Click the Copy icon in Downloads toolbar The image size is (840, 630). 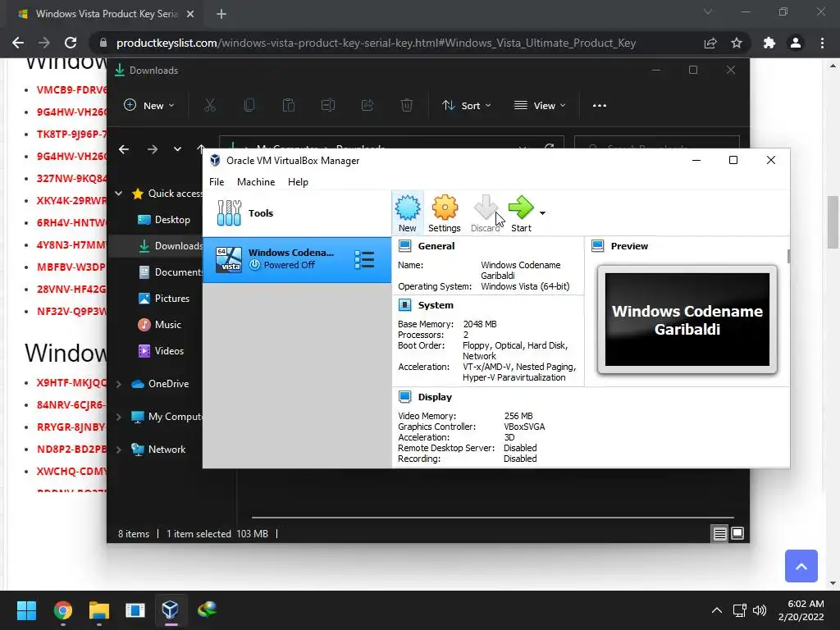click(x=249, y=106)
